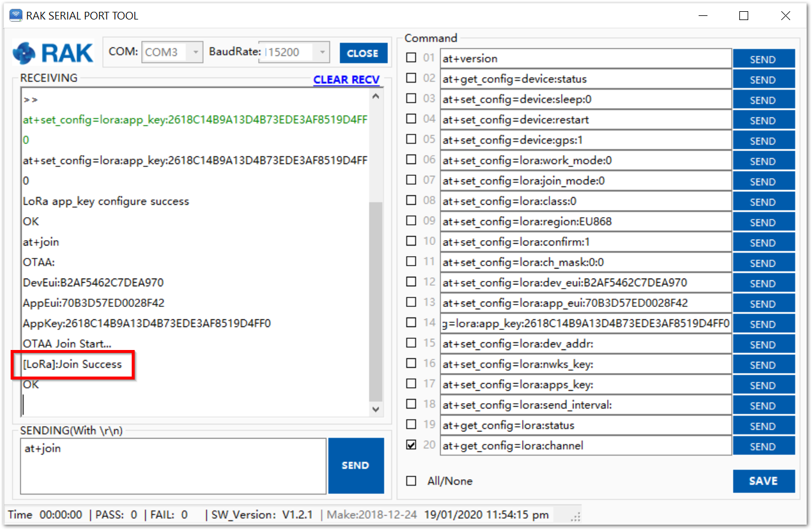Click the "OTAA Join Start..." line
812x530 pixels.
(67, 343)
